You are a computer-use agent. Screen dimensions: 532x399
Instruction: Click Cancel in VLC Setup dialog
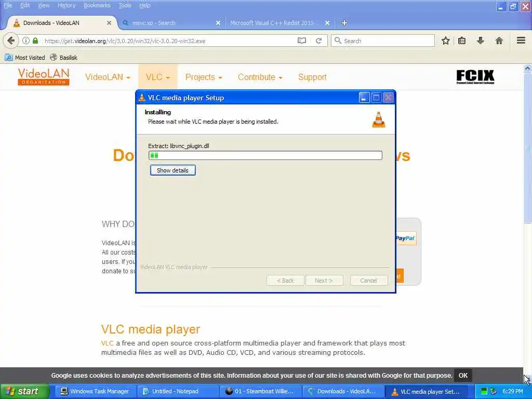(x=368, y=281)
